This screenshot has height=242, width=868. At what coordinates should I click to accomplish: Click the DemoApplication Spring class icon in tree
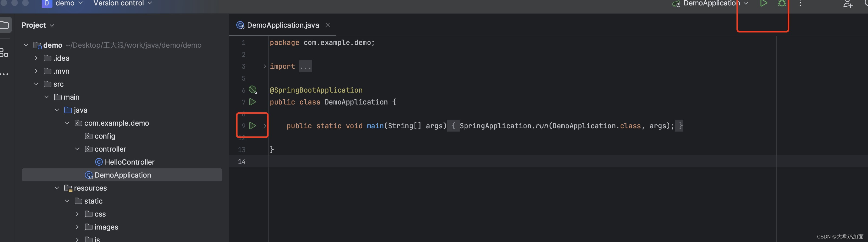(89, 175)
